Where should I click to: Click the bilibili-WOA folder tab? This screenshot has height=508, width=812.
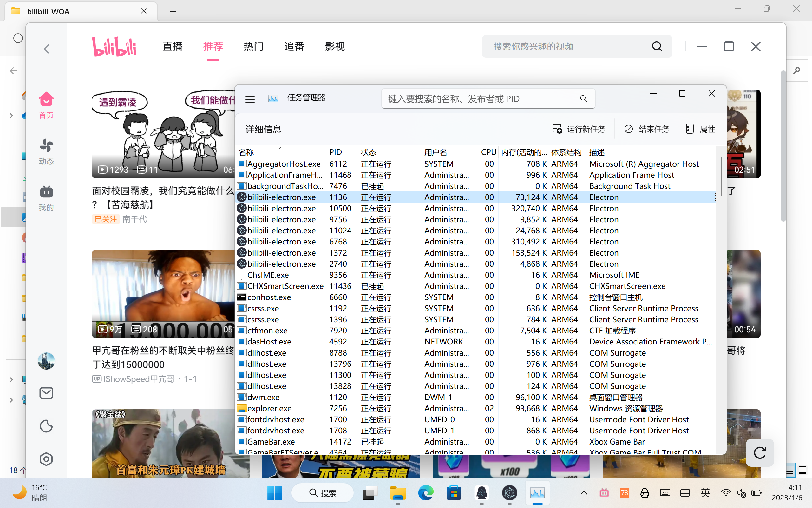81,11
